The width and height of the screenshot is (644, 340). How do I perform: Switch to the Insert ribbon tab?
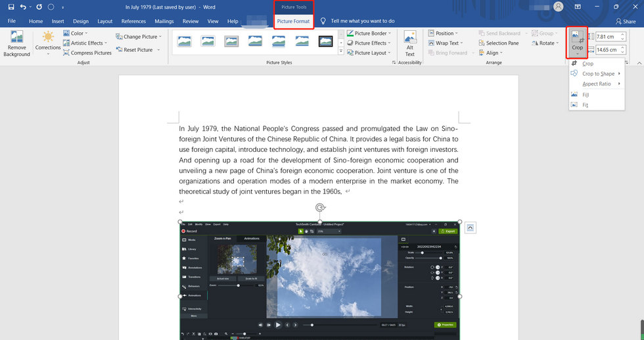coord(58,21)
